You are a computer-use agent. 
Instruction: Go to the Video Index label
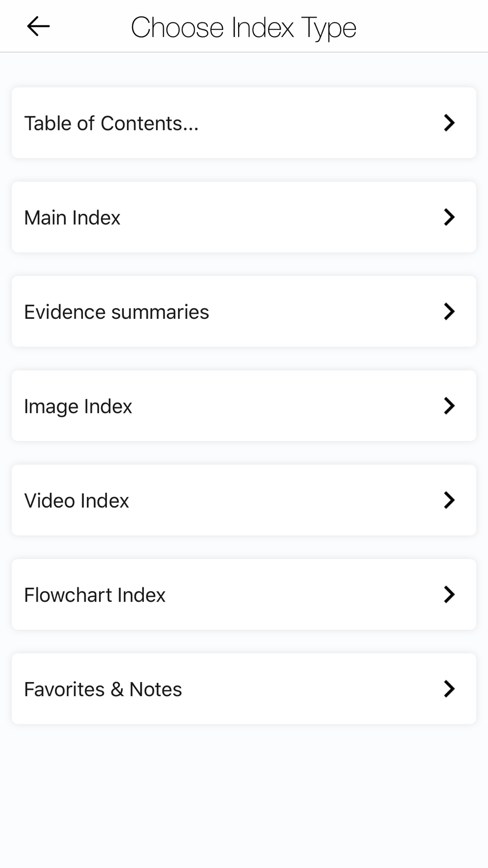[x=77, y=501]
